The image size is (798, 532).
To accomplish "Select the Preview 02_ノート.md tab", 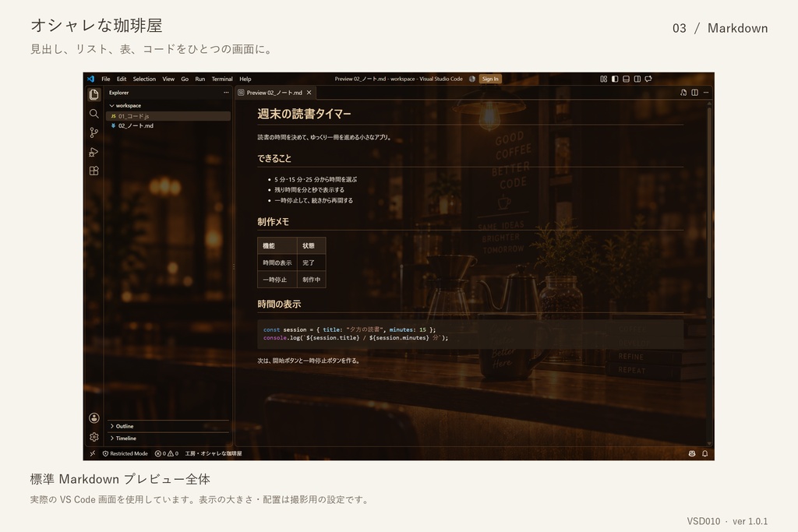I will [x=274, y=93].
